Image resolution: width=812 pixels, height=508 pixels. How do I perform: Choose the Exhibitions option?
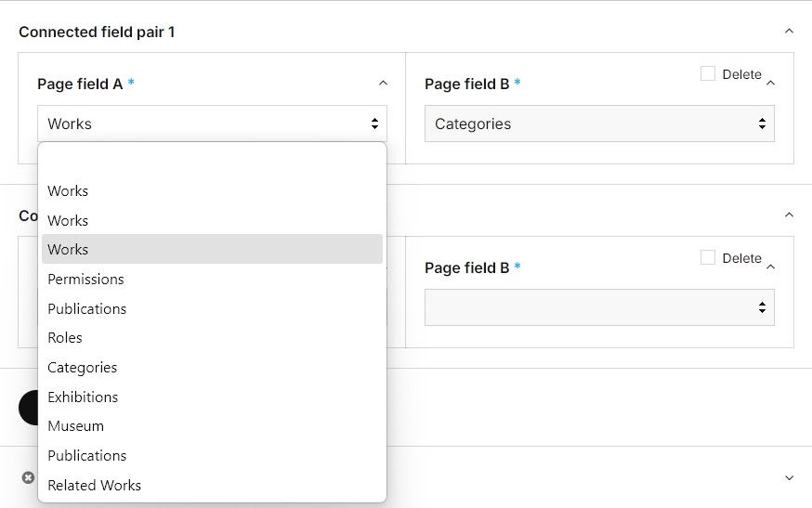(83, 397)
